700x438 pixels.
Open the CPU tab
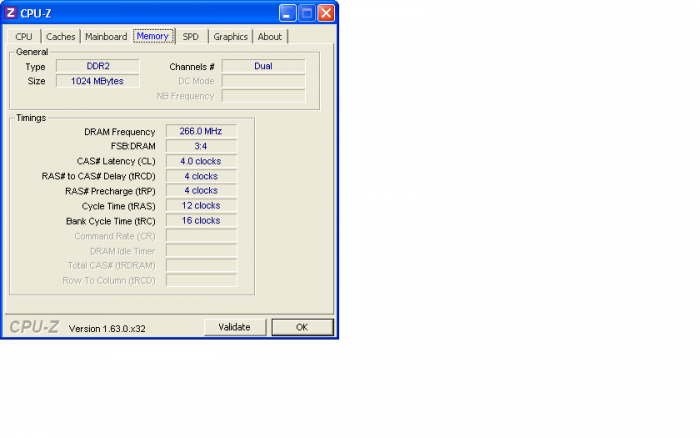(24, 37)
